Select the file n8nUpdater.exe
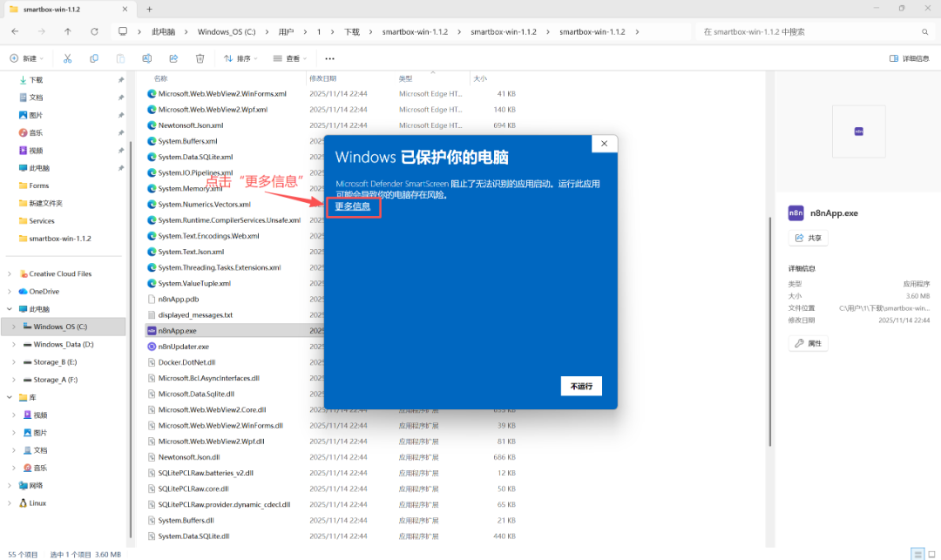The image size is (941, 560). pyautogui.click(x=184, y=347)
